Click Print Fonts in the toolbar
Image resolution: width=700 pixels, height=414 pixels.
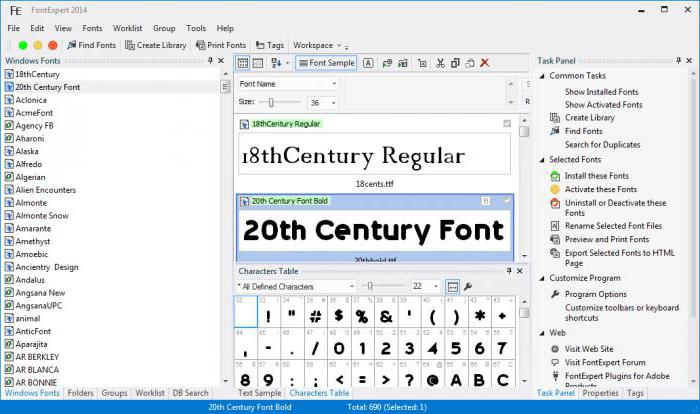click(221, 45)
